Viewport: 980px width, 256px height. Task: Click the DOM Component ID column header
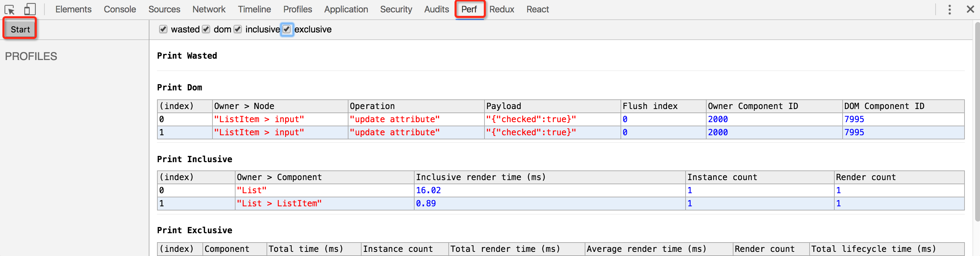coord(903,106)
